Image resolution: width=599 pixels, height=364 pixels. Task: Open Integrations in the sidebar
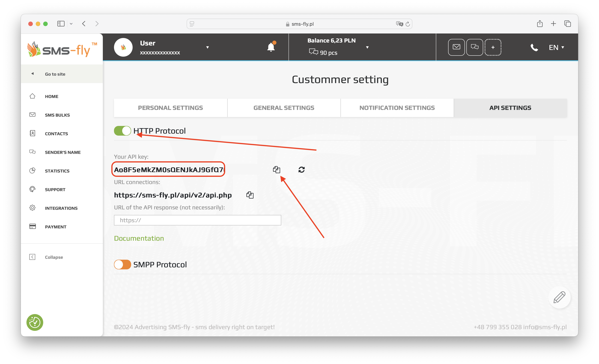61,208
